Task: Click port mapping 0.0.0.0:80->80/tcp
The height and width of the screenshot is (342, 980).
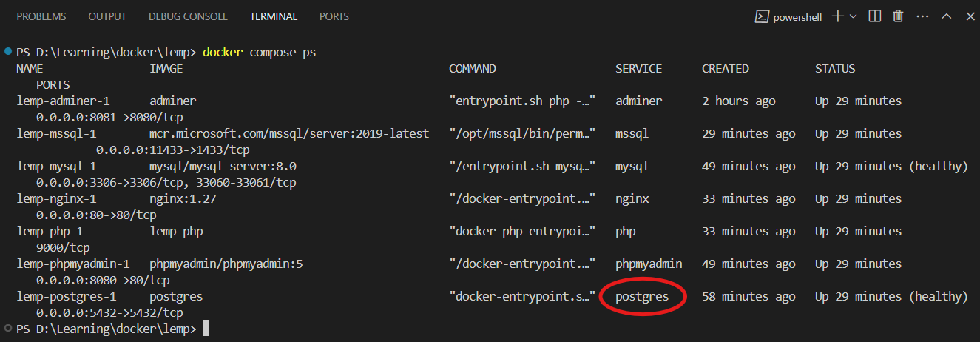Action: pos(96,215)
